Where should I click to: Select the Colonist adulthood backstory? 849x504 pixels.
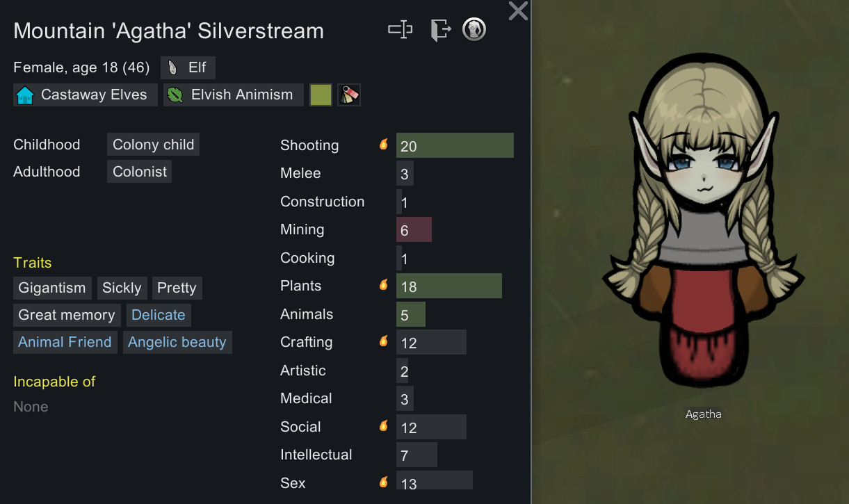(x=139, y=172)
